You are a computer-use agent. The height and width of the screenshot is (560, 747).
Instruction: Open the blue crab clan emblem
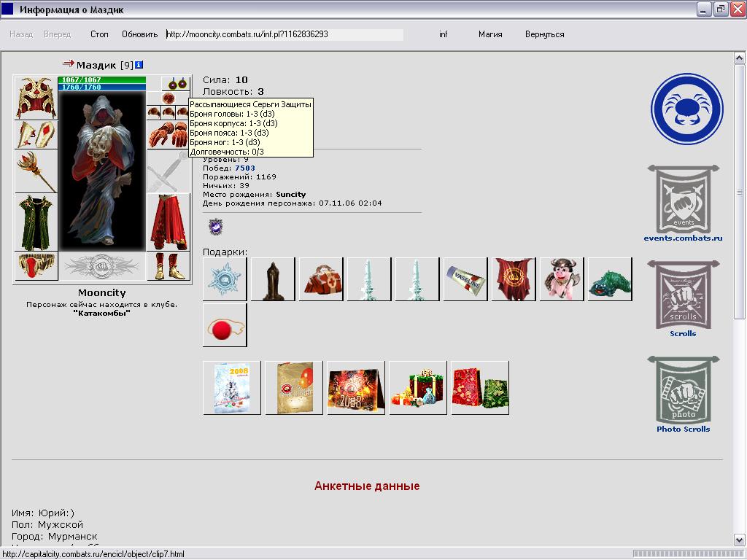[x=686, y=109]
